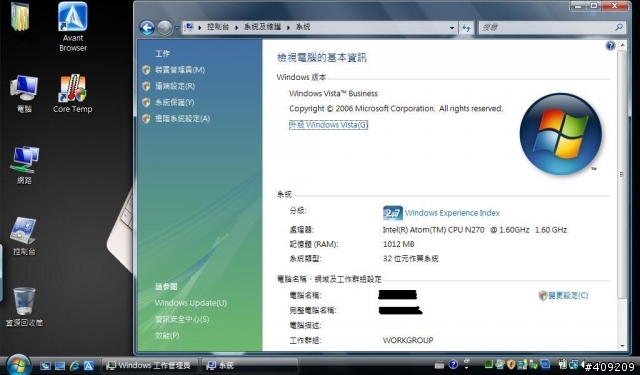The height and width of the screenshot is (375, 640).
Task: Click the shield icon next to 裝置管理員(M)
Action: click(147, 70)
